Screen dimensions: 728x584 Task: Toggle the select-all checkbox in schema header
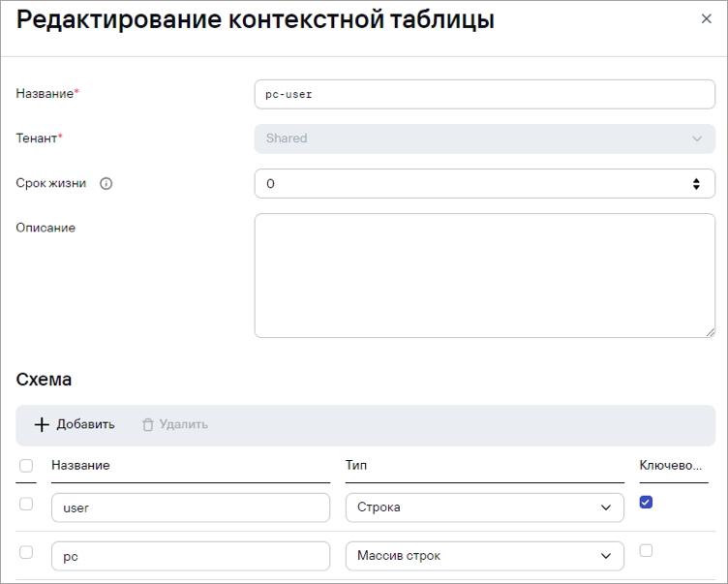pos(26,465)
